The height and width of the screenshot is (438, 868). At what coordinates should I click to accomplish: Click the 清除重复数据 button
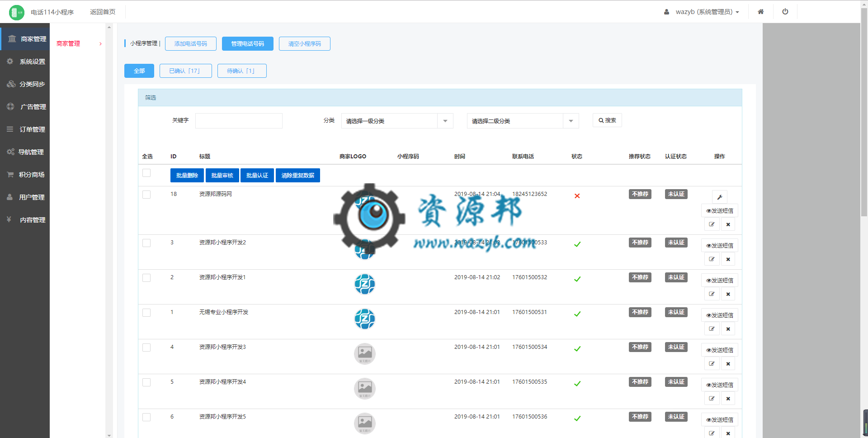tap(298, 176)
